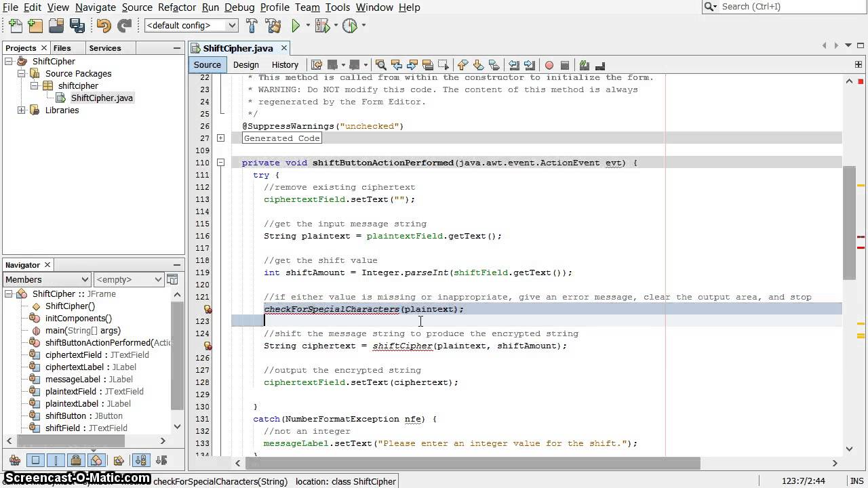This screenshot has width=868, height=488.
Task: Click Find Selection magnifier icon in editor
Action: point(381,65)
